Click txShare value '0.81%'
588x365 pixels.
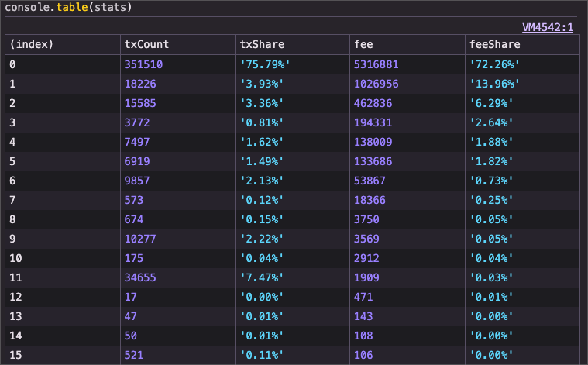[x=262, y=122]
